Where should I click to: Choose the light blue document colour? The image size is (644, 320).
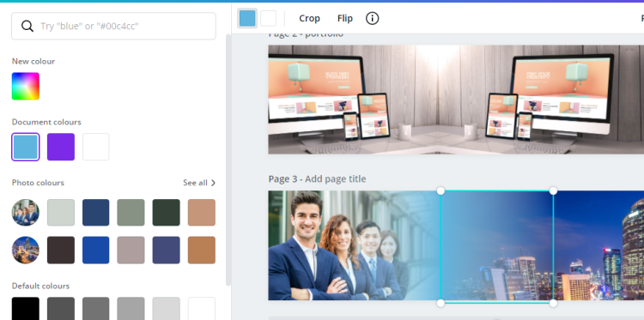pos(26,147)
